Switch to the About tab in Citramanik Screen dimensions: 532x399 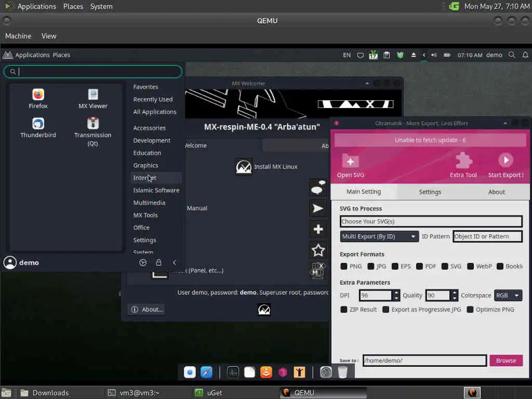(496, 192)
